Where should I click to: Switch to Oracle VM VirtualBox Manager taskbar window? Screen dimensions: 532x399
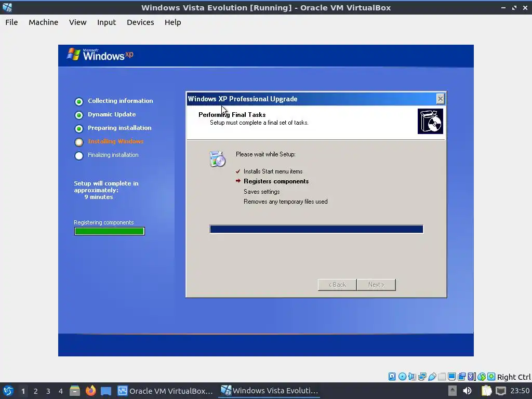(165, 391)
